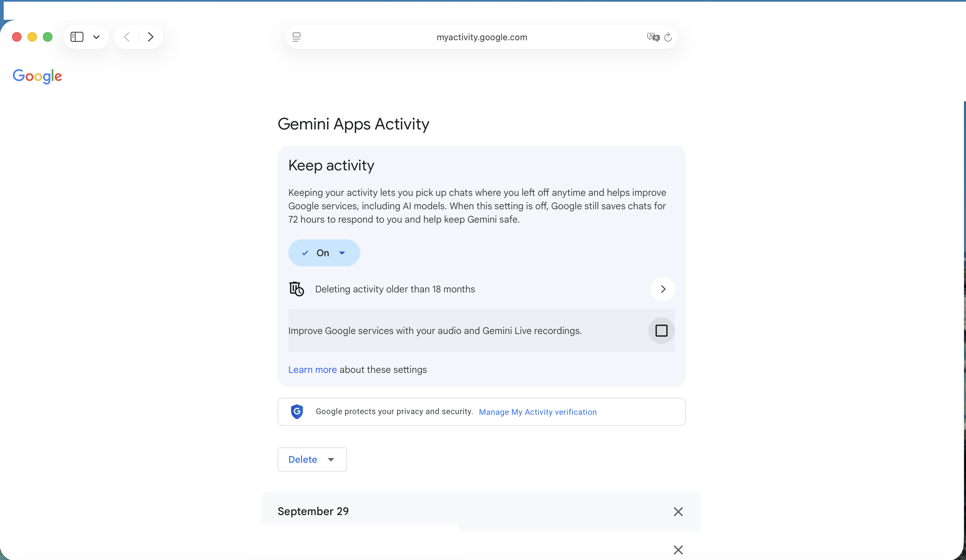Click the address bar showing myactivity.google.com
The height and width of the screenshot is (560, 966).
coord(482,37)
